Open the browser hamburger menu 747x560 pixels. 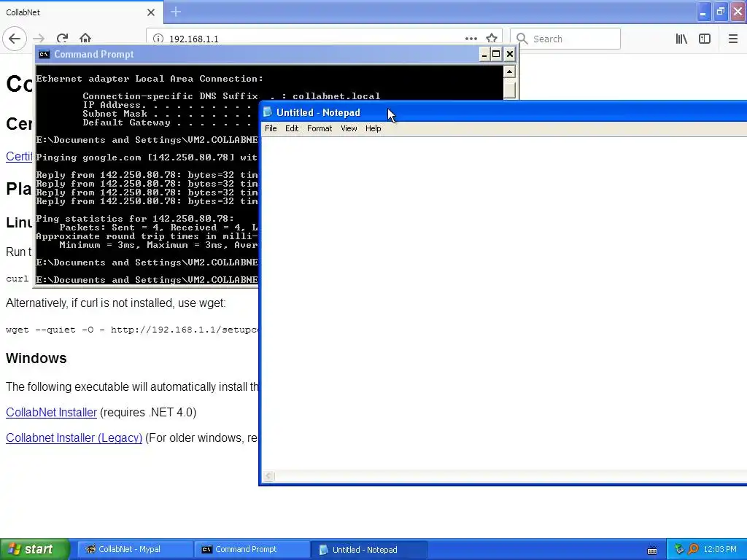[733, 39]
